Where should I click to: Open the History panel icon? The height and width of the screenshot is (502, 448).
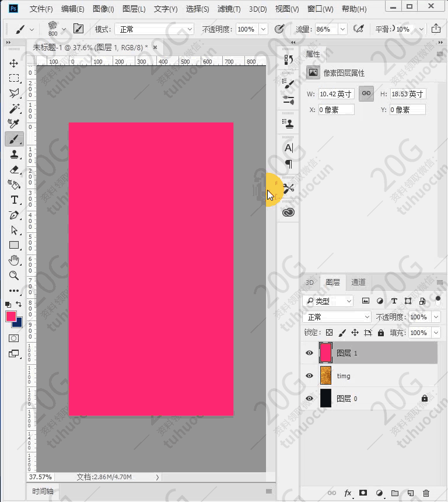tap(288, 60)
